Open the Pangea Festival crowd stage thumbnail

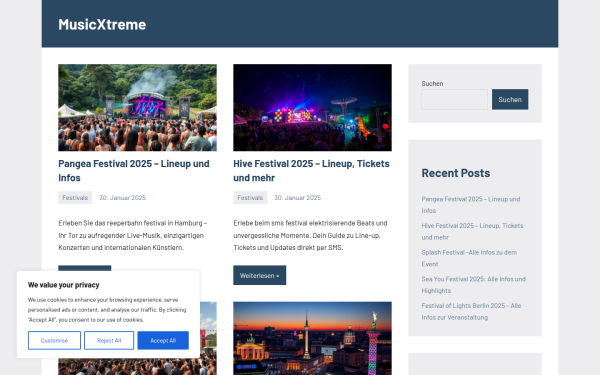pos(137,108)
